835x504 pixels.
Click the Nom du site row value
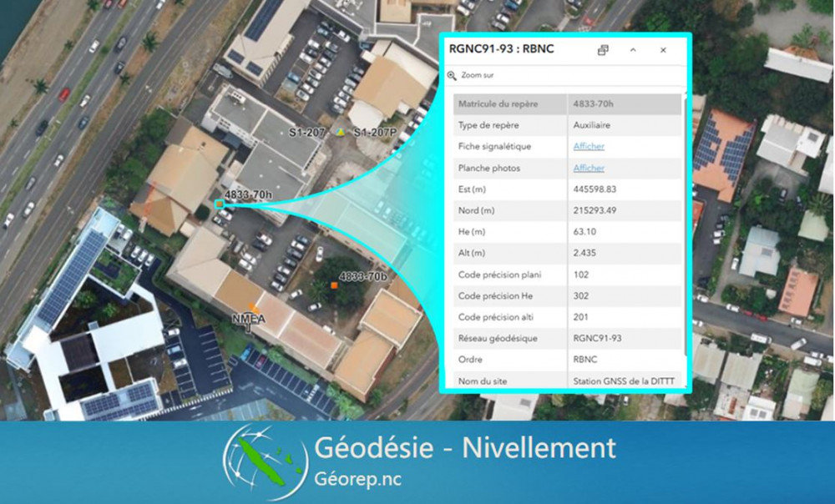click(623, 381)
